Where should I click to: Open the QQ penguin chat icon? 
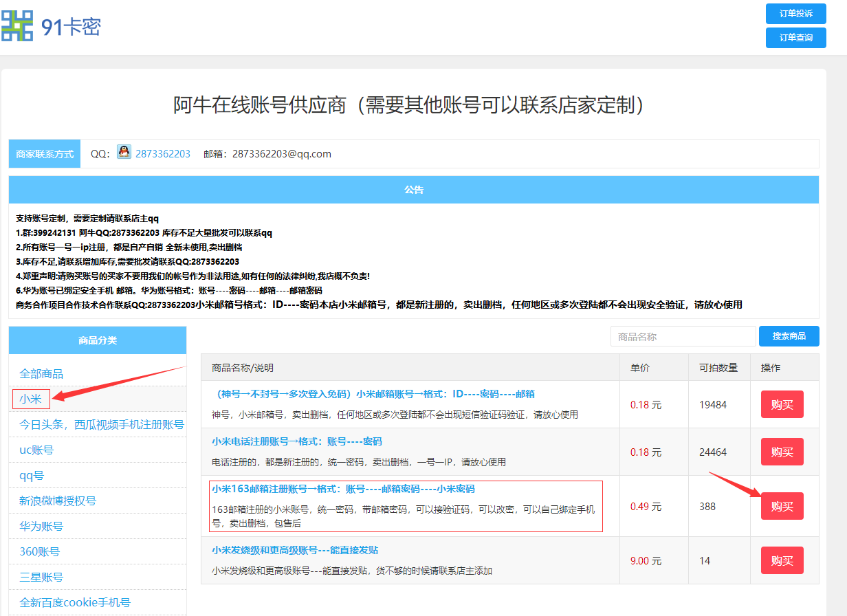[x=124, y=152]
